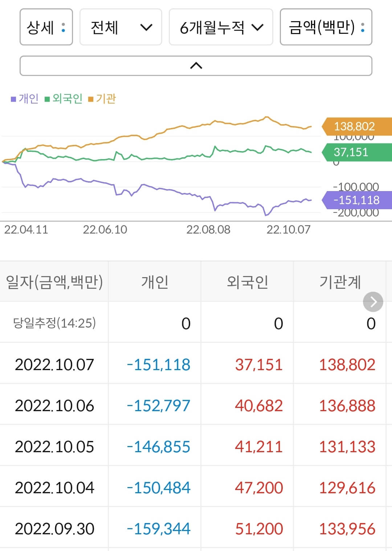This screenshot has height=551, width=392.
Task: Click the 상세 button
Action: click(x=46, y=28)
